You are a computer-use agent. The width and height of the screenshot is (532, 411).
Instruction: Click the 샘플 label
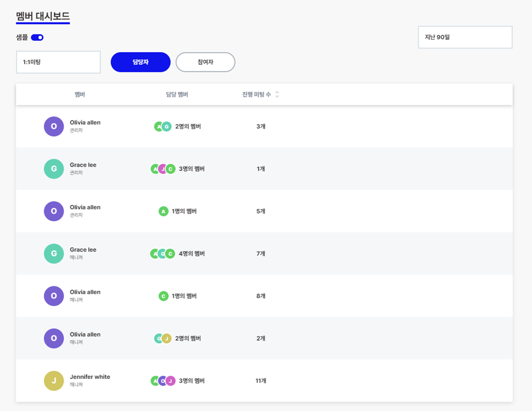tap(22, 37)
